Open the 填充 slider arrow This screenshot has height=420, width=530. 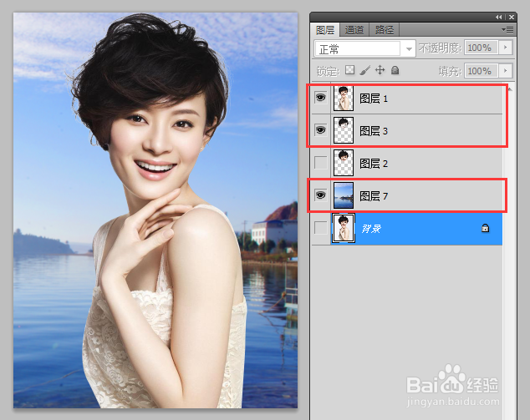coord(506,71)
